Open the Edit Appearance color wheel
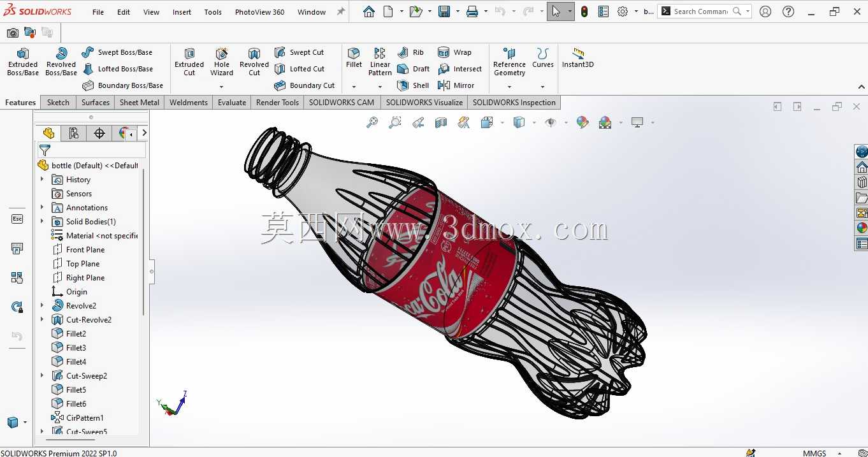868x457 pixels. click(x=582, y=122)
